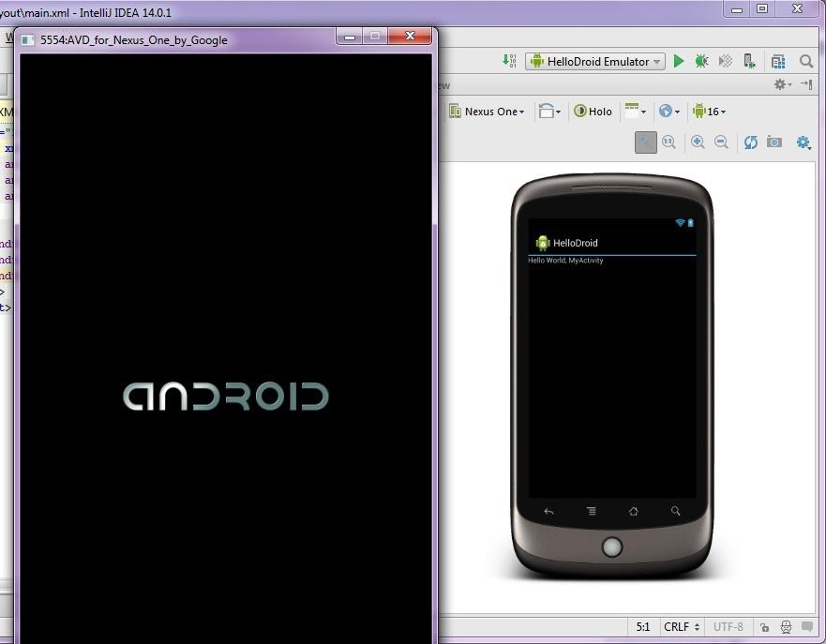826x644 pixels.
Task: Minimize the emulator window
Action: 350,37
